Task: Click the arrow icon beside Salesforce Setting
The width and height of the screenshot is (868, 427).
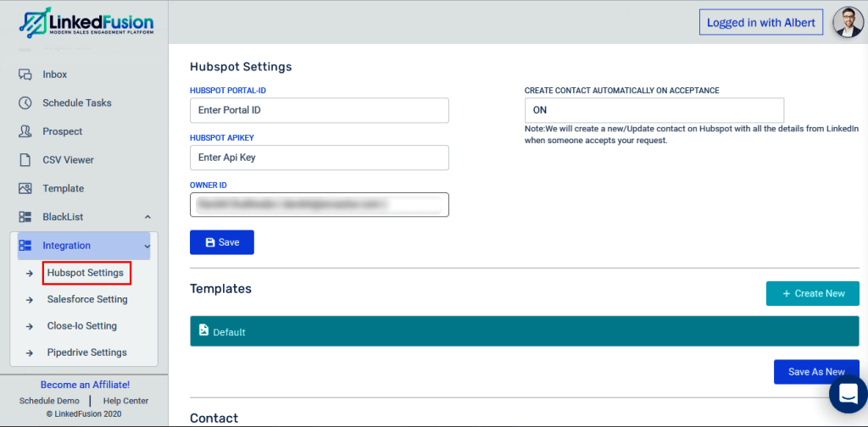Action: [30, 300]
